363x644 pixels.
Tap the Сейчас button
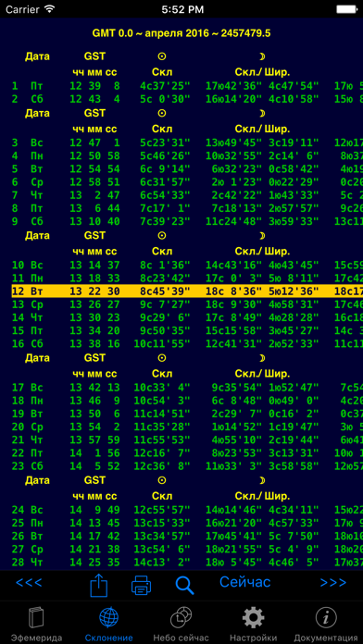[x=245, y=582]
